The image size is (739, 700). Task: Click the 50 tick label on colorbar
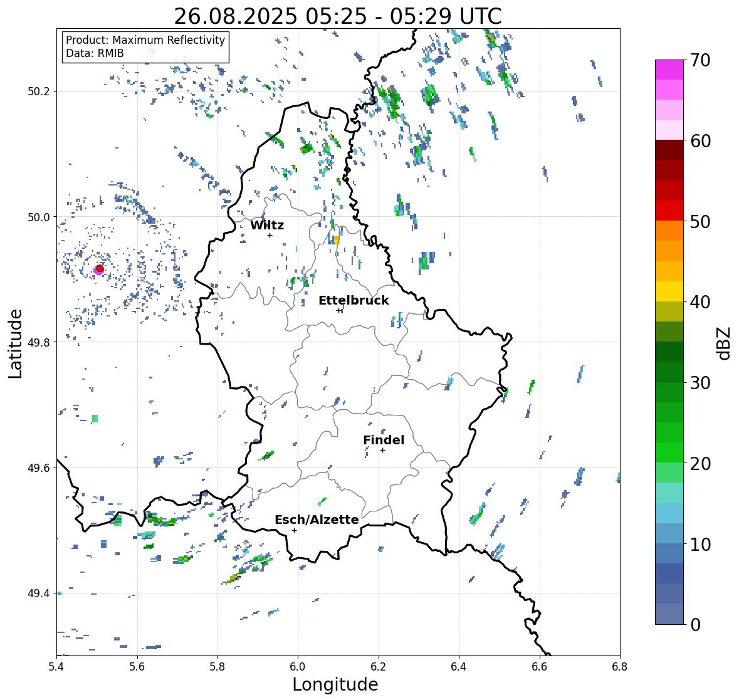(700, 221)
